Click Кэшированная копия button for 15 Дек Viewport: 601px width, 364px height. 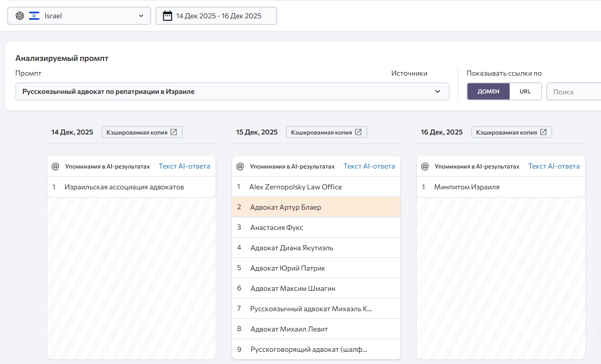326,132
